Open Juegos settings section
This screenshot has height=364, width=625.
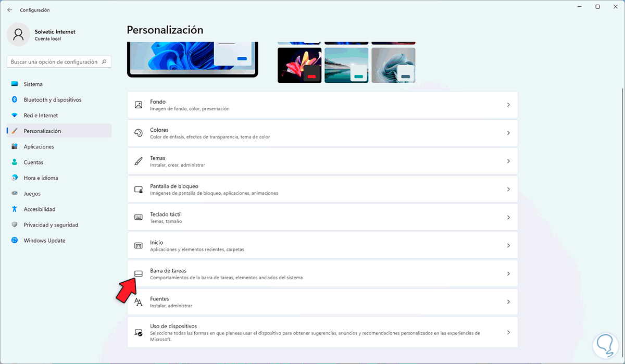click(x=59, y=194)
